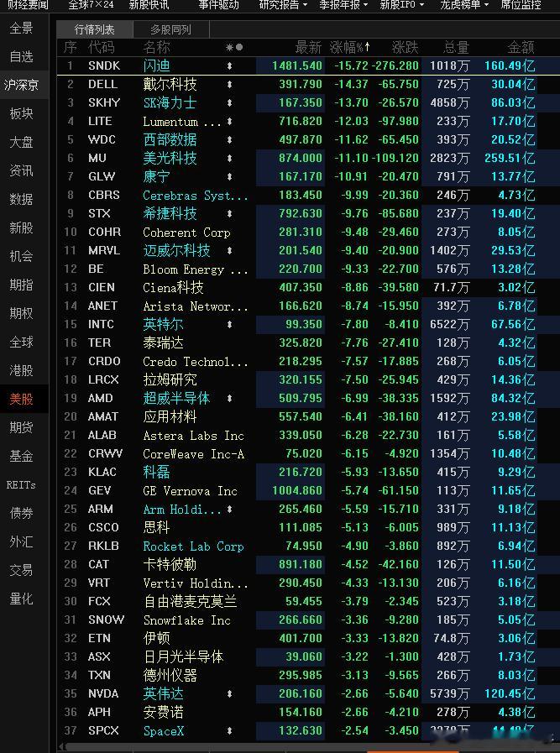The height and width of the screenshot is (753, 560).
Task: Open 全景 in the left sidebar
Action: click(x=22, y=29)
